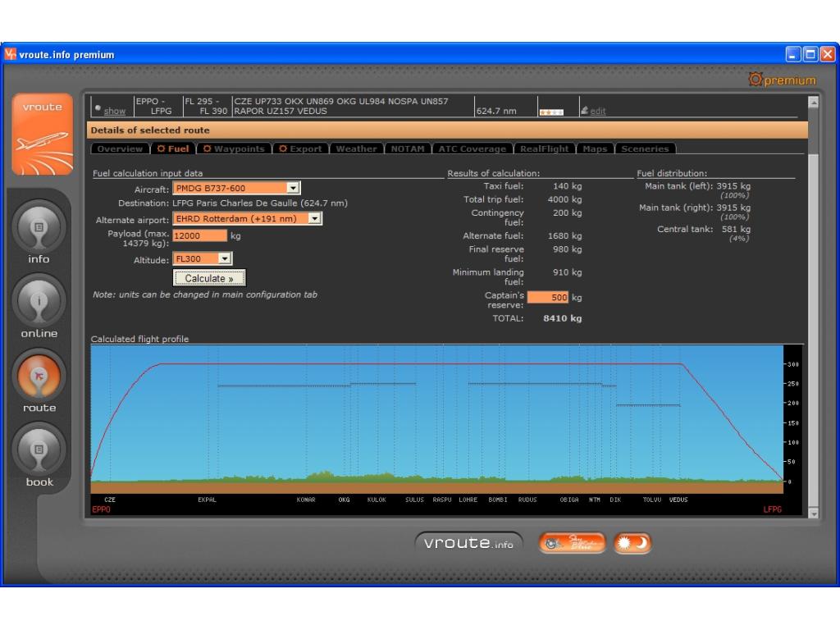The width and height of the screenshot is (840, 630).
Task: Click the Captain's reserve input field
Action: [x=547, y=297]
